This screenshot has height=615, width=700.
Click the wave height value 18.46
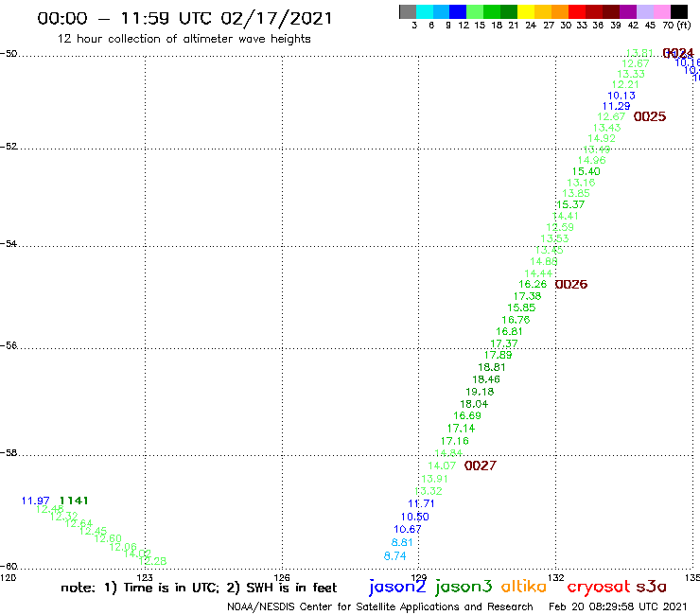click(486, 379)
